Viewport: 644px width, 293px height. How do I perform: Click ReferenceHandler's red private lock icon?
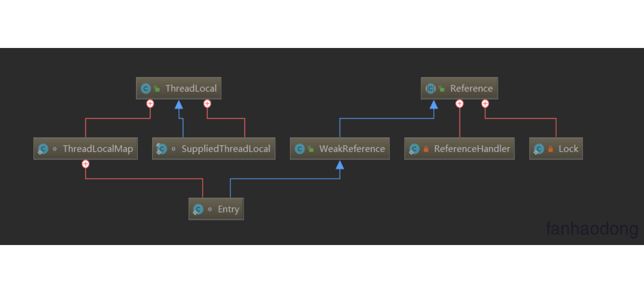coord(426,149)
